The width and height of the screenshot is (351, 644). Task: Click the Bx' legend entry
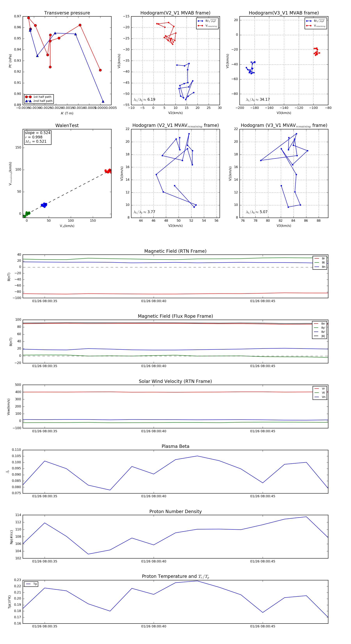[x=320, y=324]
